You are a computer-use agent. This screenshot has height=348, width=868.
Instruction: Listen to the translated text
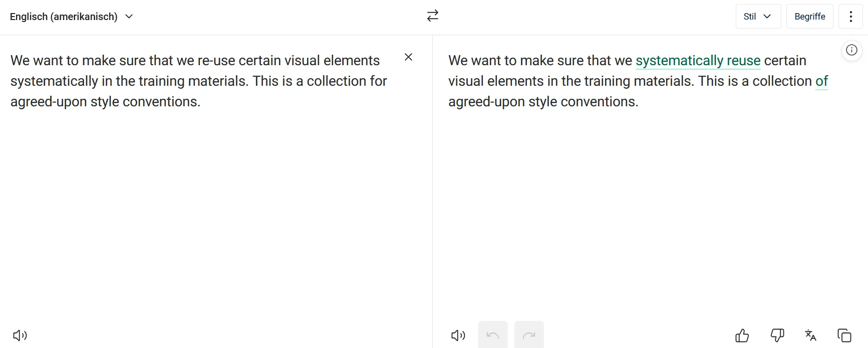coord(457,335)
